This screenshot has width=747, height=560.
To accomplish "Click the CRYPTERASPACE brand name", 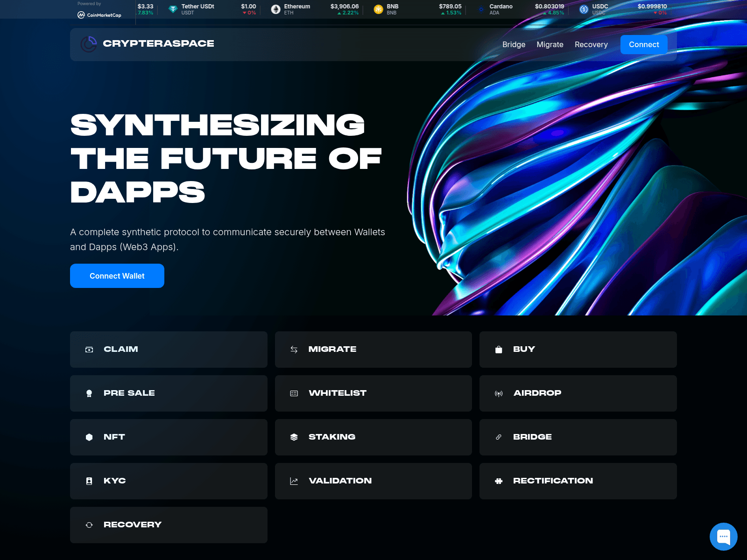I will [158, 43].
